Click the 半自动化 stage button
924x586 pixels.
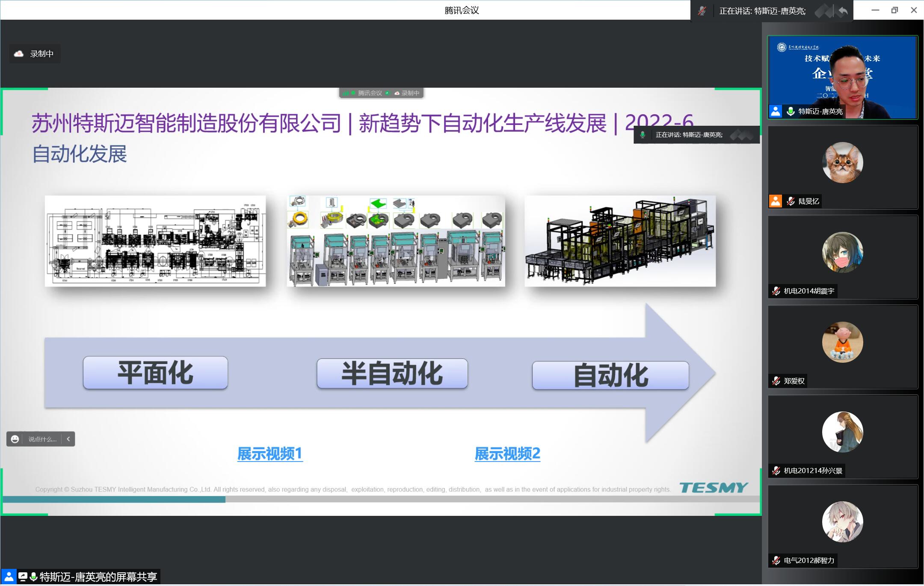pyautogui.click(x=392, y=374)
